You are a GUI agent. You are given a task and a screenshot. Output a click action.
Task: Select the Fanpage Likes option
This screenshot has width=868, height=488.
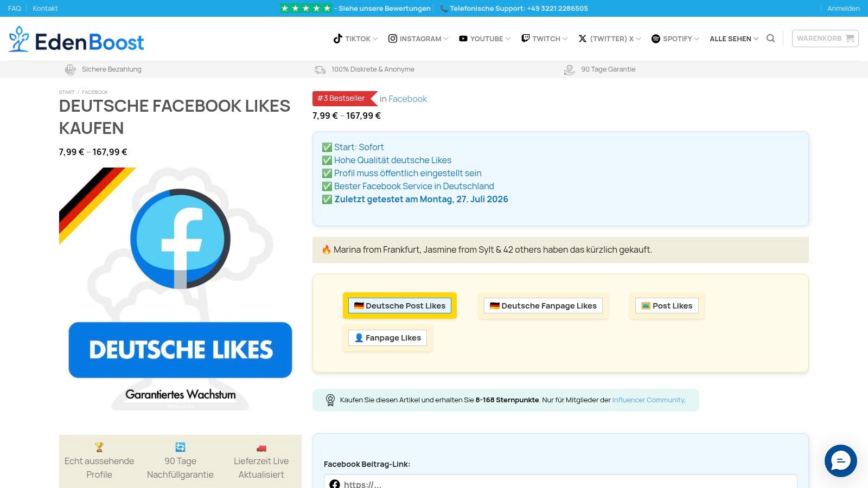point(387,338)
